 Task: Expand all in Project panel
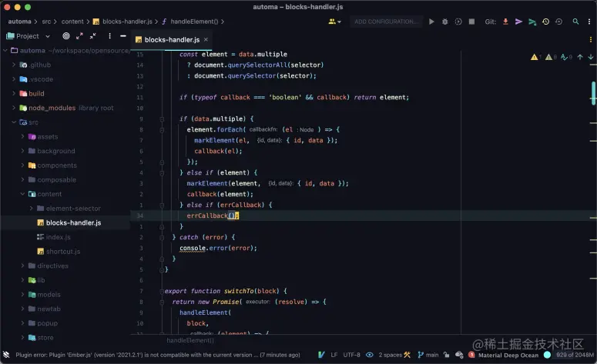tap(79, 35)
